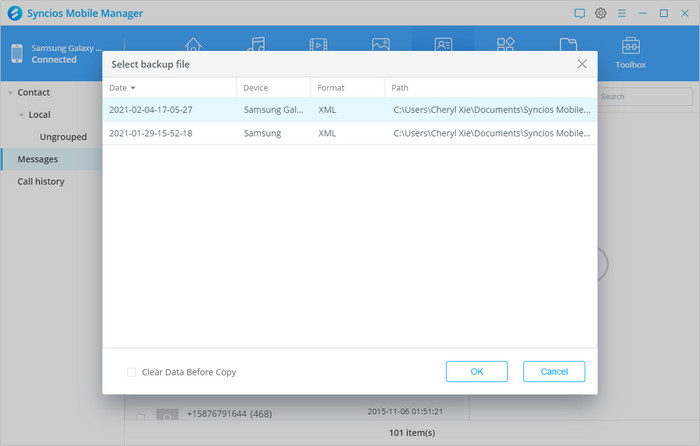Click the Samsung Gal... device cell
Screen dimensions: 700x446
point(273,110)
